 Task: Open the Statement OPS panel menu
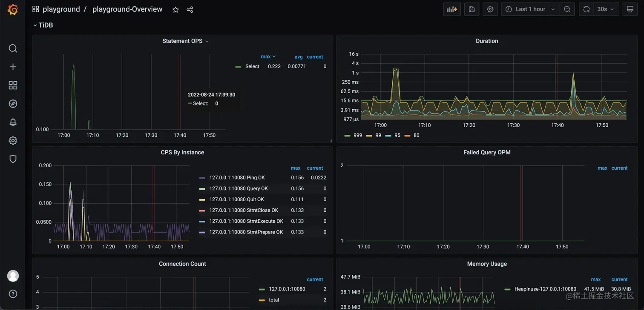click(185, 41)
